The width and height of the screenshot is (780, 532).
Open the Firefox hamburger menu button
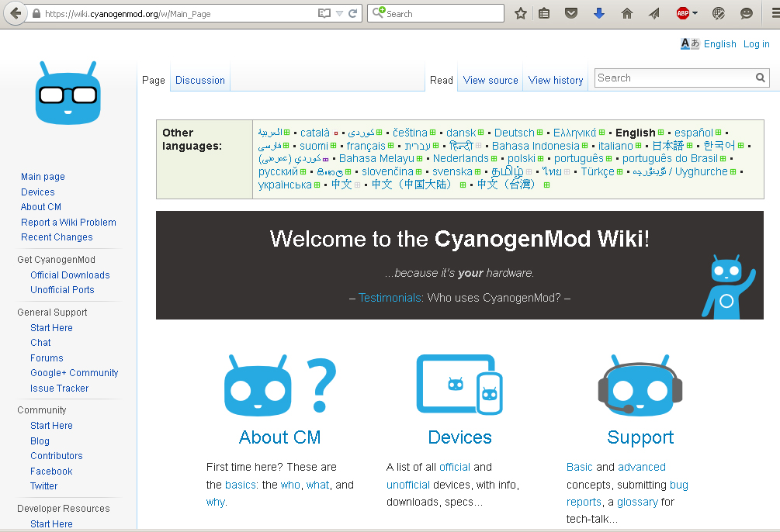[x=775, y=13]
